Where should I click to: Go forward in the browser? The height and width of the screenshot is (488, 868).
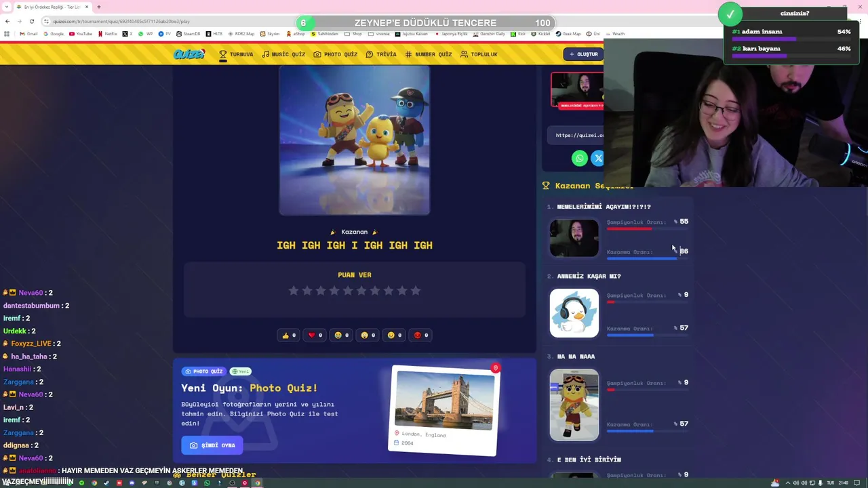click(20, 21)
